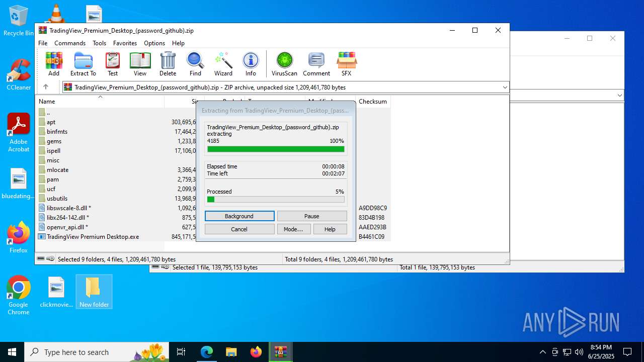Viewport: 644px width, 362px height.
Task: Click the Info toolbar icon
Action: point(251,64)
